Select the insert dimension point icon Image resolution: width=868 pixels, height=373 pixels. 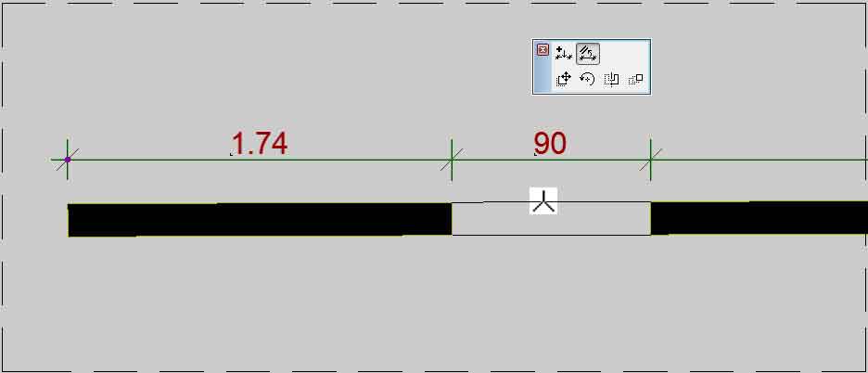click(563, 54)
